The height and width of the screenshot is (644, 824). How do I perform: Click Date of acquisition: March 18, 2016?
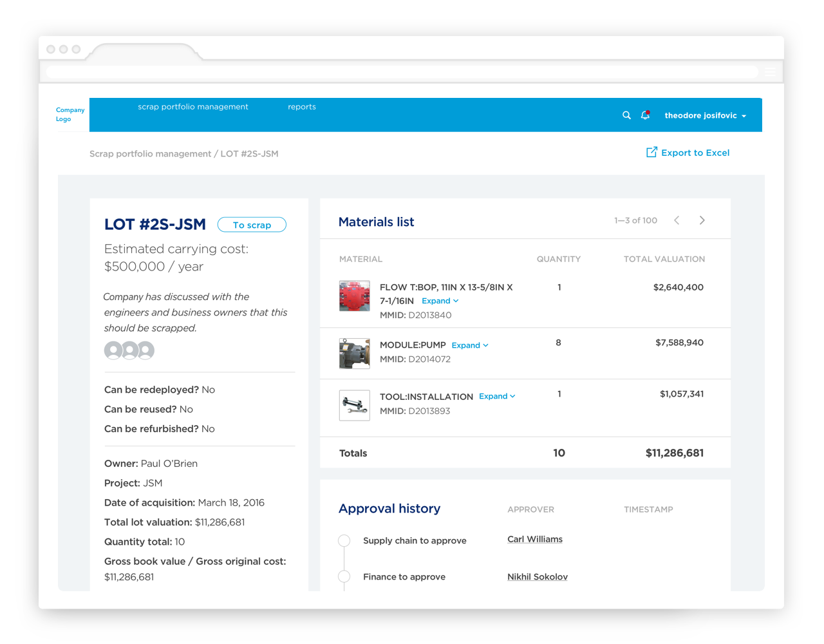point(185,502)
